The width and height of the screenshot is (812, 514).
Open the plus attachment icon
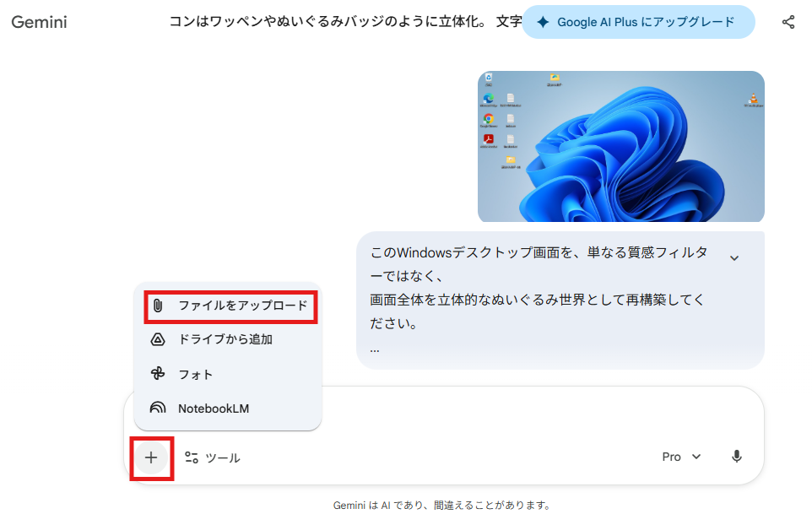point(151,457)
